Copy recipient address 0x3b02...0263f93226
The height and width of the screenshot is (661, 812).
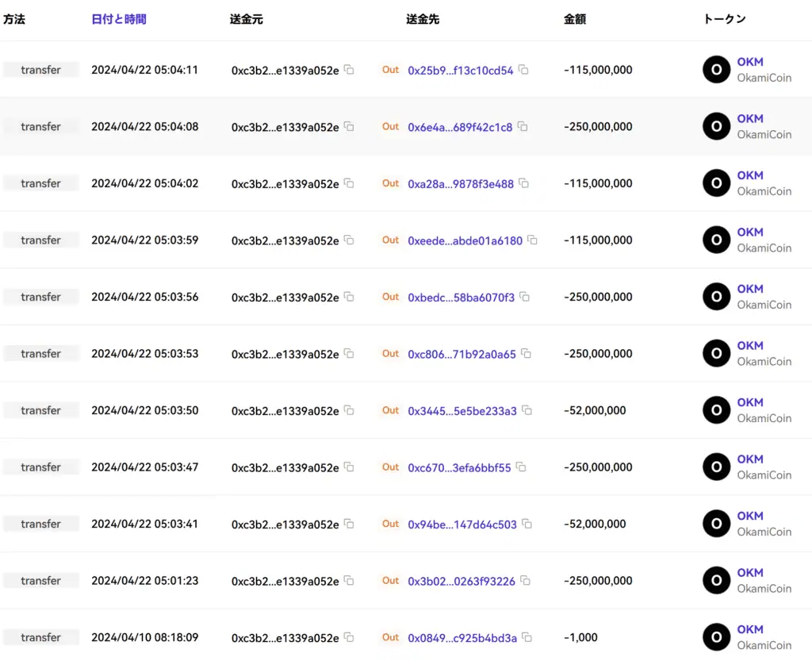pos(525,580)
